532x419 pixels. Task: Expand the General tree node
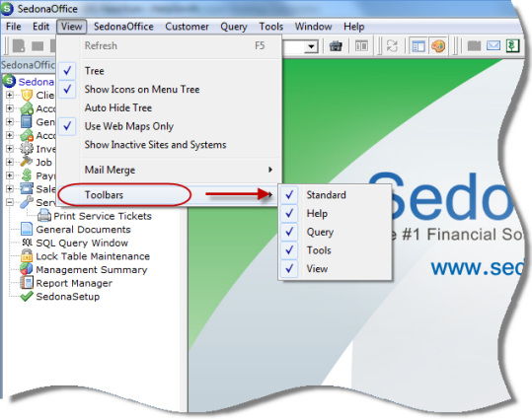(x=10, y=121)
